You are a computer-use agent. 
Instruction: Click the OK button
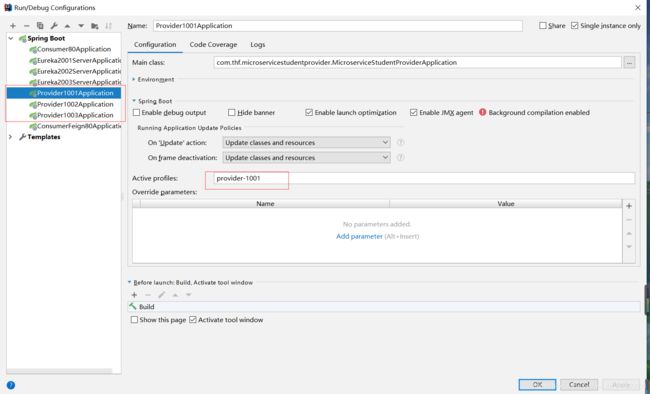[x=537, y=384]
